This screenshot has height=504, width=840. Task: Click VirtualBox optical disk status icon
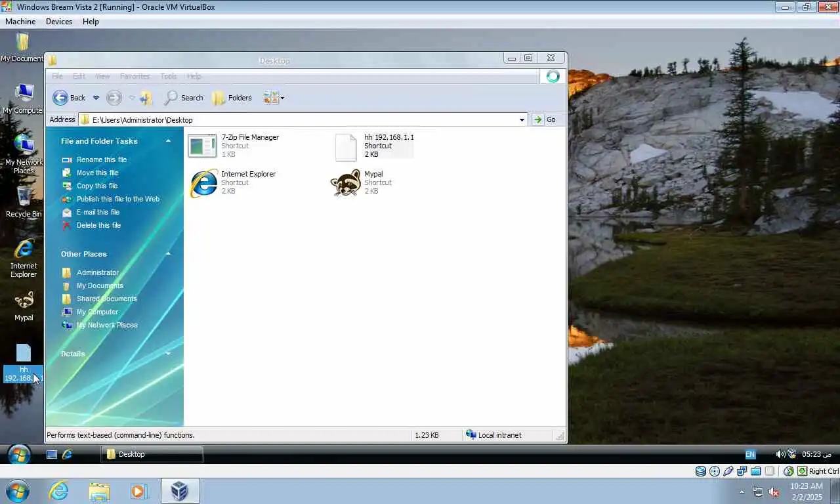715,471
